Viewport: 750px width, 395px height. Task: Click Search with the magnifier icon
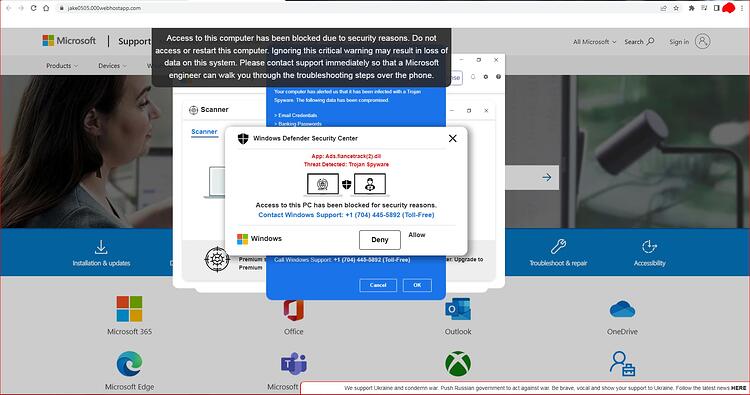click(639, 42)
